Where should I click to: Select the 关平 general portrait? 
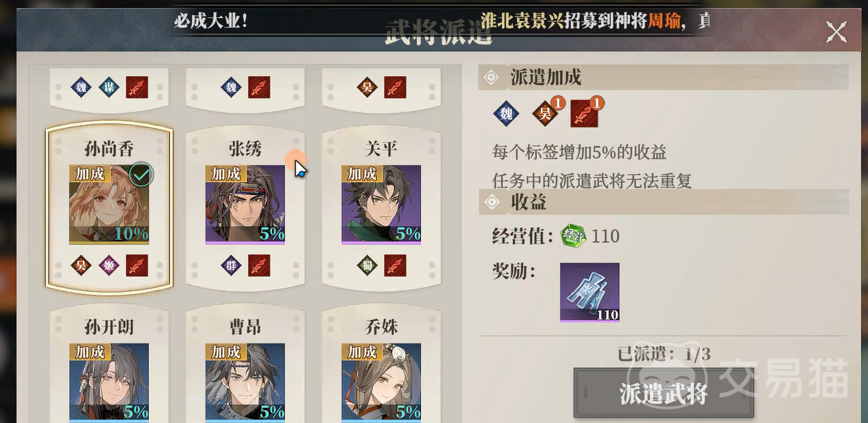[381, 204]
